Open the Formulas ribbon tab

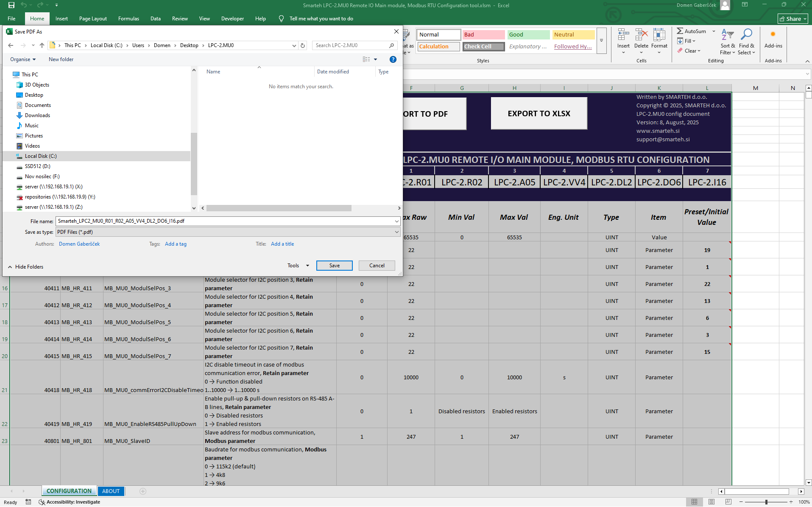(x=128, y=19)
